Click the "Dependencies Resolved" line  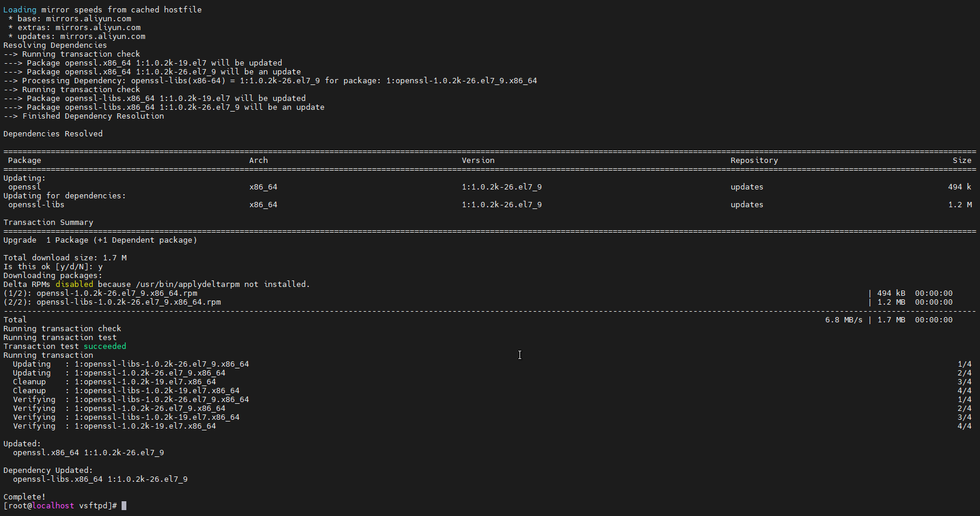(x=53, y=134)
